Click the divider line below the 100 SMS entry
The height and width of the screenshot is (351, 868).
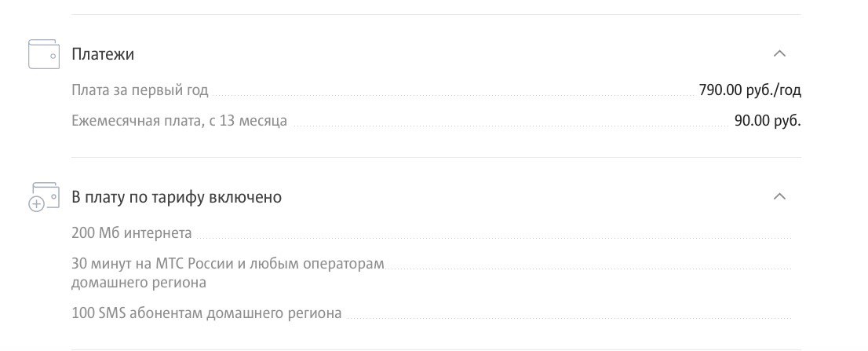pyautogui.click(x=436, y=349)
